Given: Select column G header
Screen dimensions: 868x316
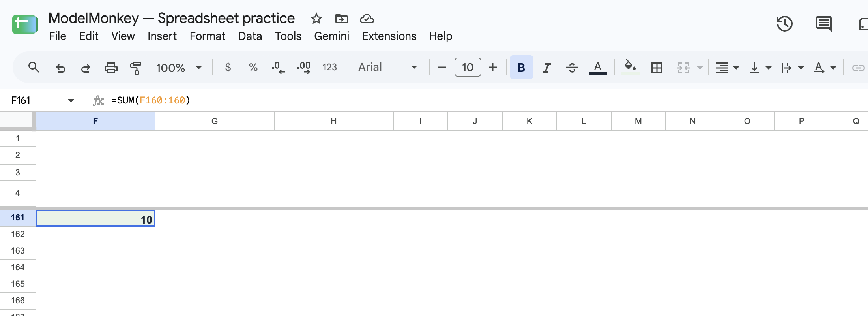Looking at the screenshot, I should pyautogui.click(x=215, y=121).
